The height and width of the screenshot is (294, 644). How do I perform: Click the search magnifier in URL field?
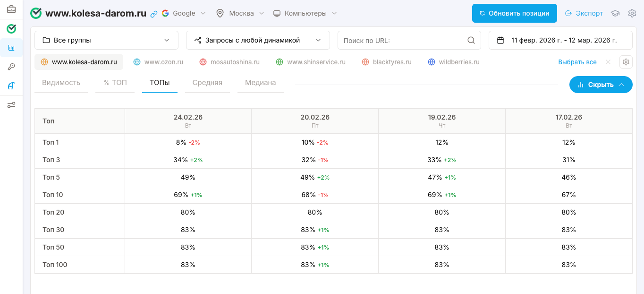pyautogui.click(x=471, y=40)
